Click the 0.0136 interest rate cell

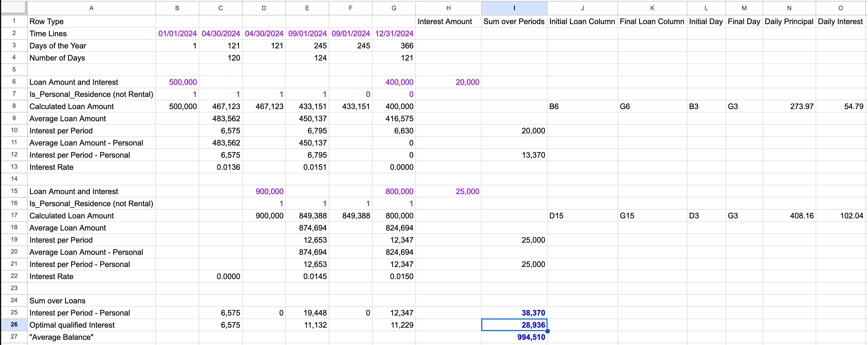pos(220,167)
